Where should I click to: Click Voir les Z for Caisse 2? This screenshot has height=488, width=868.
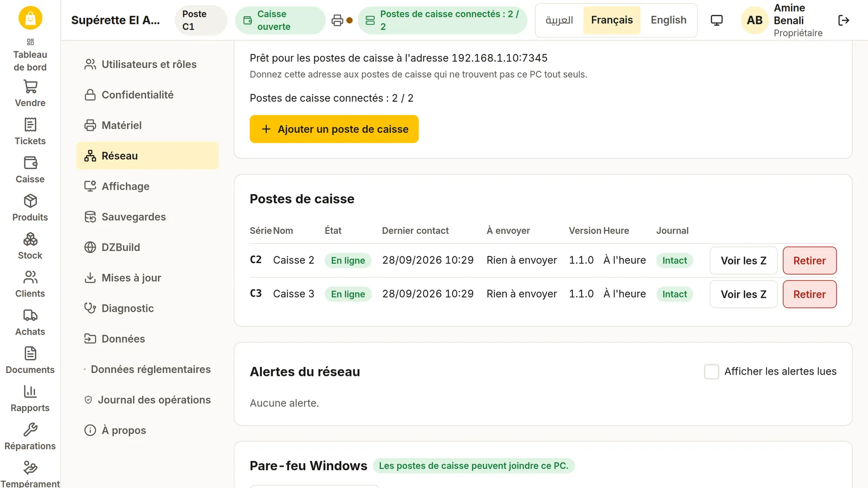(x=743, y=261)
